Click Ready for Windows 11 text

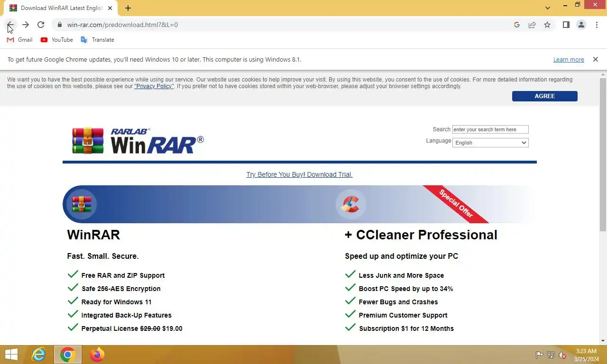coord(116,302)
